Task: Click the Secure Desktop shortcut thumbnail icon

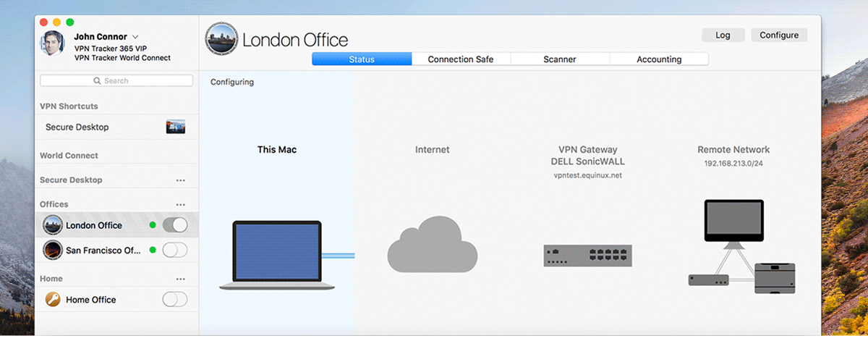Action: 175,127
